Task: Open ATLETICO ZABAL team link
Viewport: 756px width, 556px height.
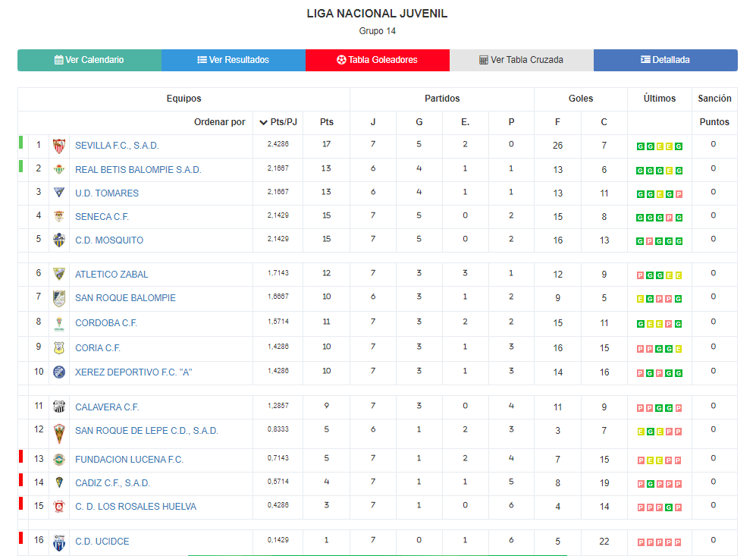Action: tap(111, 275)
